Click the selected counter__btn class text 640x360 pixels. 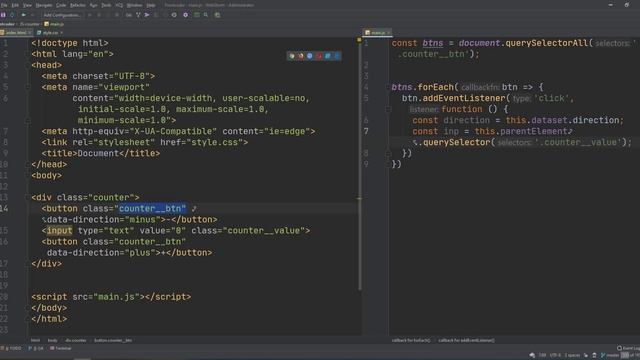point(152,209)
